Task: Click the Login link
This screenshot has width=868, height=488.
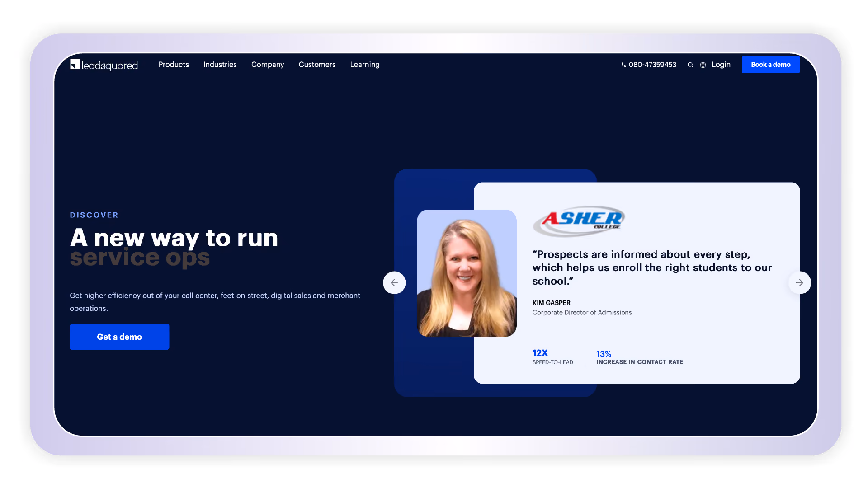Action: (x=721, y=65)
